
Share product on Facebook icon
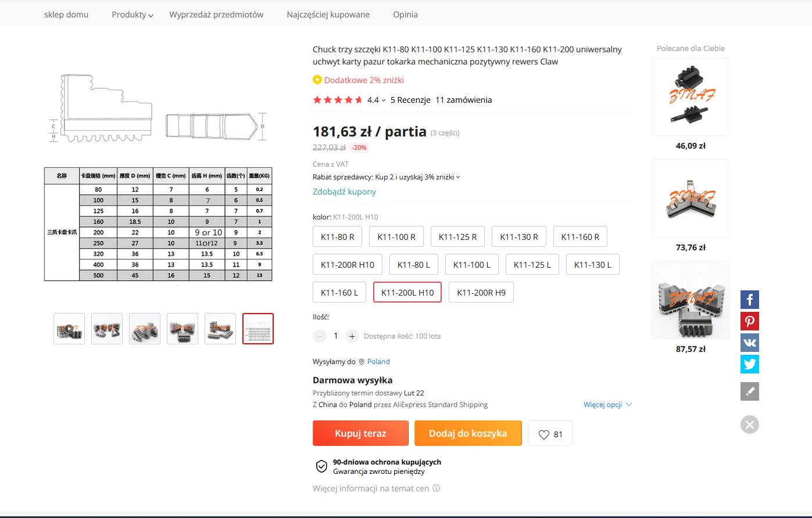749,300
